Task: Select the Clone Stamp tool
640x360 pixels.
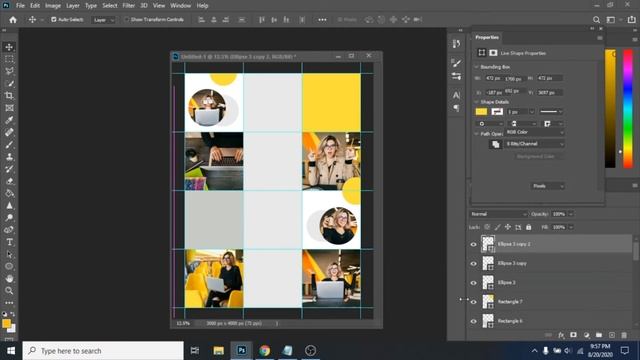Action: point(9,157)
